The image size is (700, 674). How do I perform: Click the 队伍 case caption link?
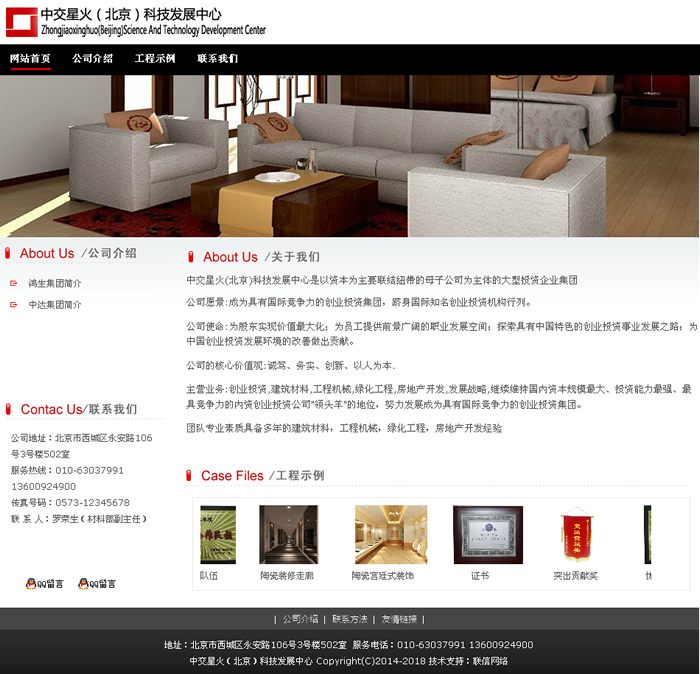pyautogui.click(x=209, y=575)
